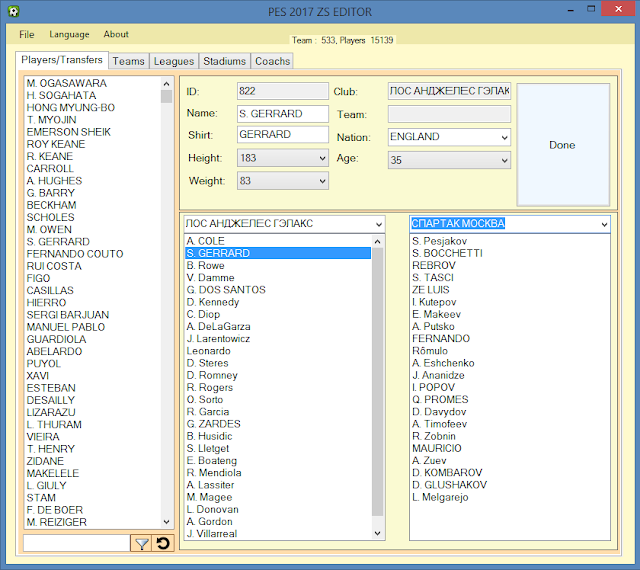The image size is (640, 570).
Task: Select G. DOS SANTOS in Galaxy squad
Action: point(226,290)
